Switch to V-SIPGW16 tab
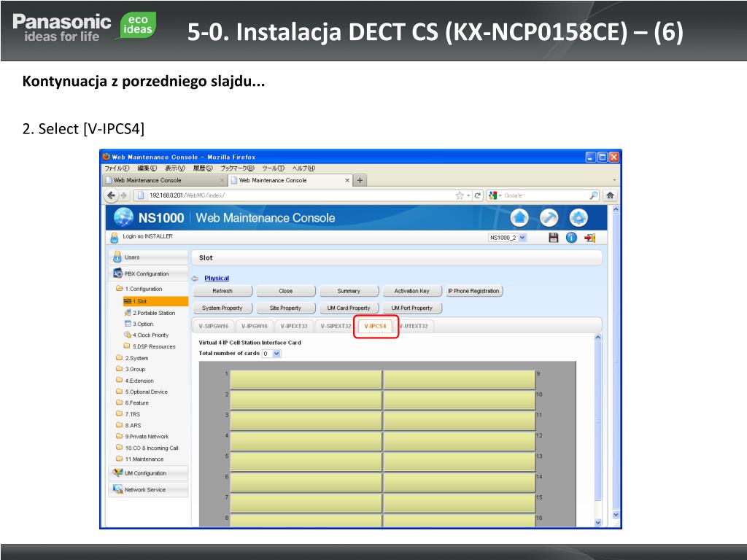Screen dimensions: 747x560 coord(214,326)
